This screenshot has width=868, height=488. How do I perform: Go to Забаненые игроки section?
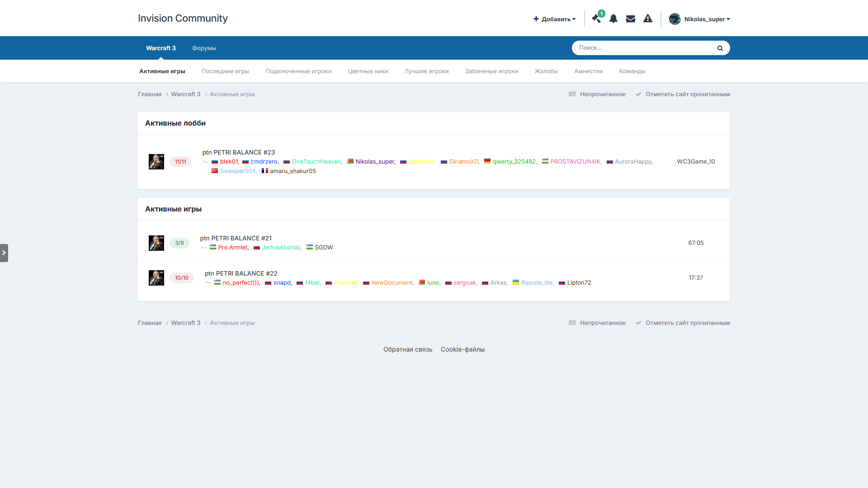491,71
